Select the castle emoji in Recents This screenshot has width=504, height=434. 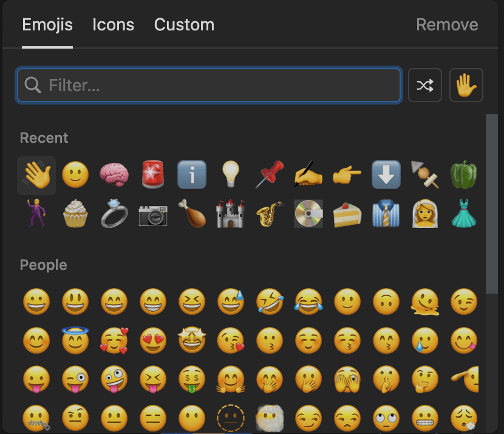(x=231, y=213)
